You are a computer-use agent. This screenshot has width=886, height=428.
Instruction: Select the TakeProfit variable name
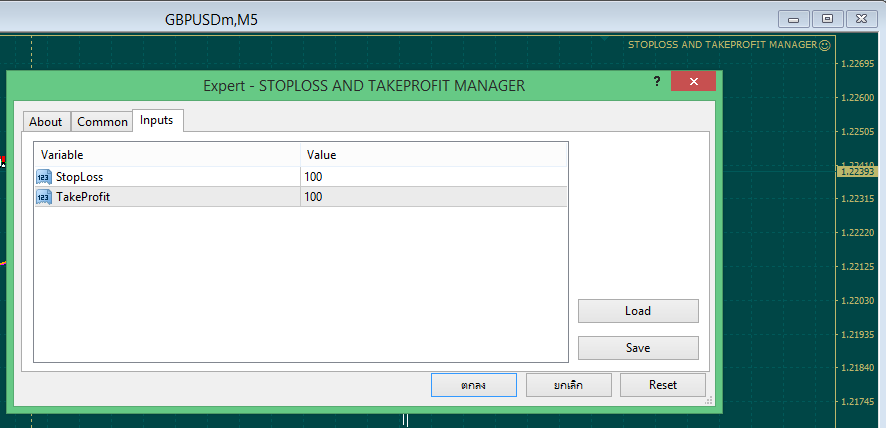pyautogui.click(x=83, y=197)
